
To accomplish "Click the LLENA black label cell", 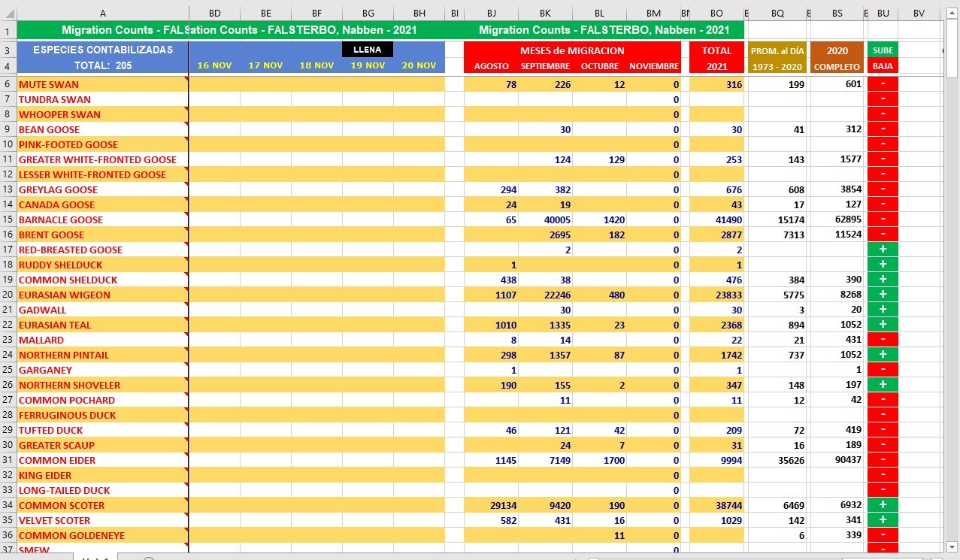I will click(368, 50).
